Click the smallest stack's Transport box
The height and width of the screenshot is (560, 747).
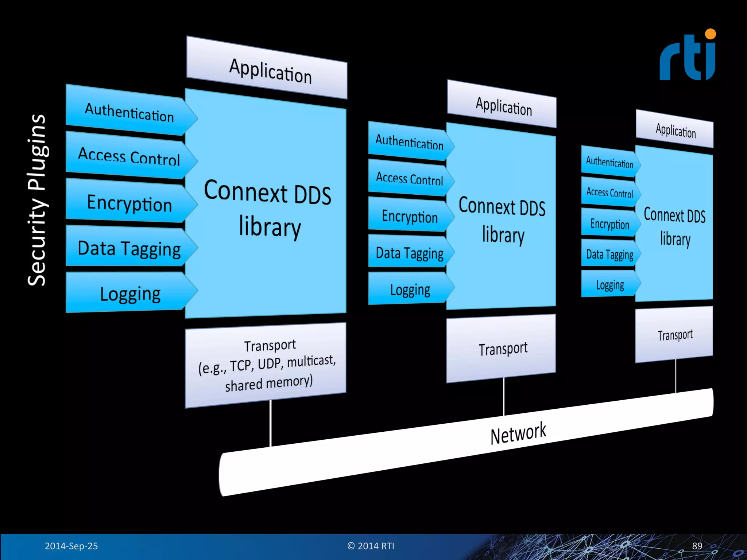(675, 335)
